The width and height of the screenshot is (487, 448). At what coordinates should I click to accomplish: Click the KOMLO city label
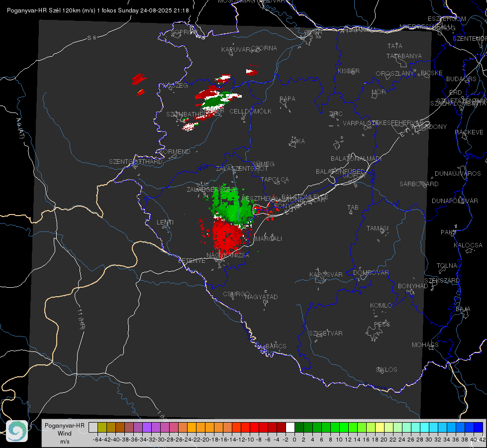pyautogui.click(x=381, y=306)
